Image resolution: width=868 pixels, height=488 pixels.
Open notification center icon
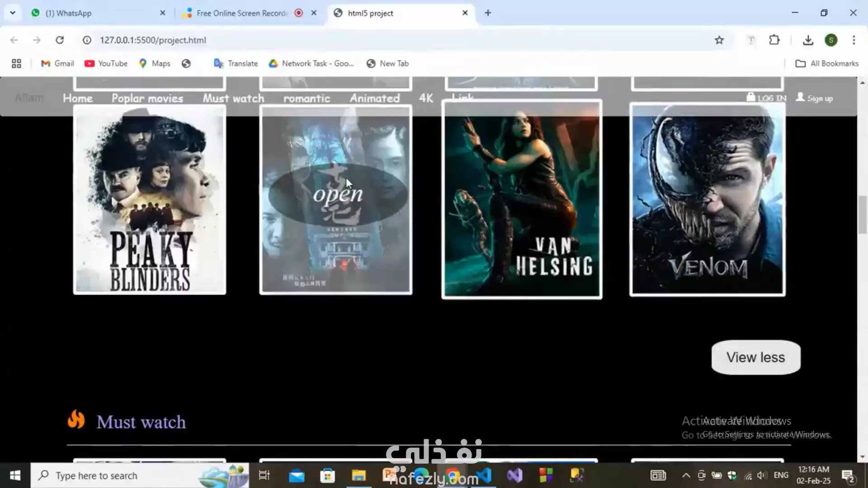point(849,476)
